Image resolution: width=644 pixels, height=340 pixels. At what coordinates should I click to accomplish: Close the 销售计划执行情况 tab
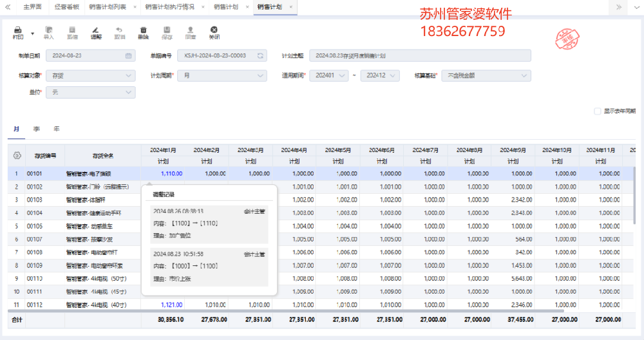tap(203, 7)
